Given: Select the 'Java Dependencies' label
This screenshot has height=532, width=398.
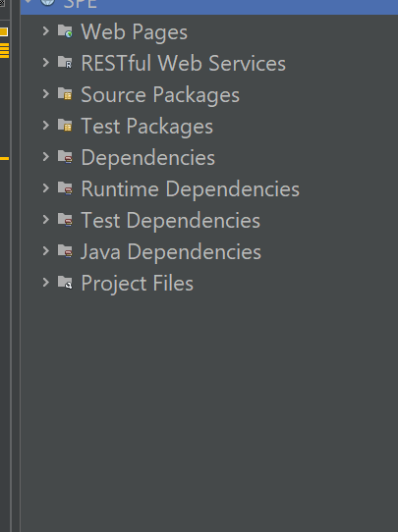Looking at the screenshot, I should coord(171,251).
